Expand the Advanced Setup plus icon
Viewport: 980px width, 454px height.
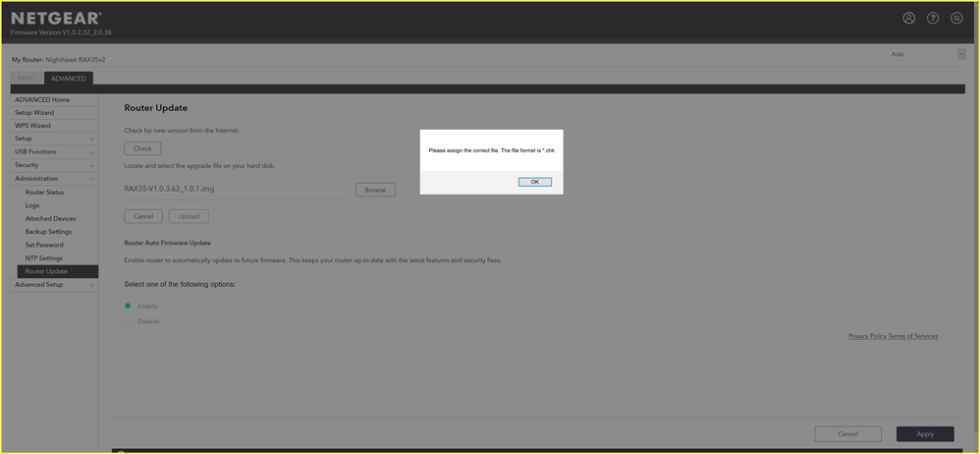coord(91,285)
